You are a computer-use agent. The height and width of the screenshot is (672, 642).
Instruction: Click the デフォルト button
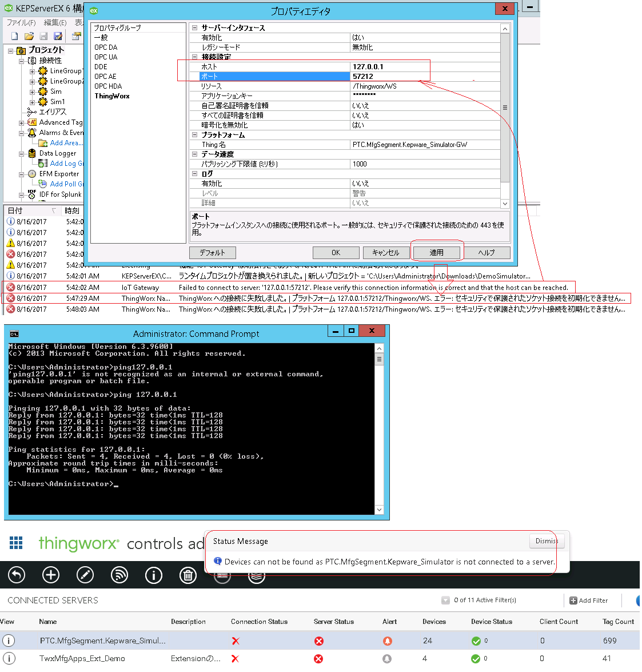pos(213,252)
